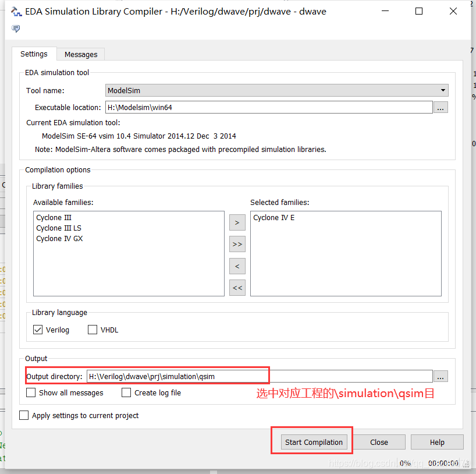Enable Create log file checkbox
476x474 pixels.
[x=126, y=392]
